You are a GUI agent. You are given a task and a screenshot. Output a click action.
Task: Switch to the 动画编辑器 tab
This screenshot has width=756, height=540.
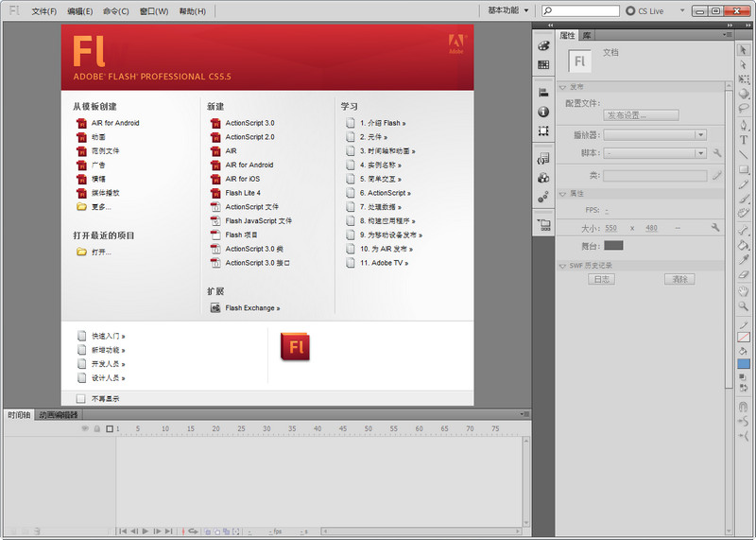coord(59,415)
